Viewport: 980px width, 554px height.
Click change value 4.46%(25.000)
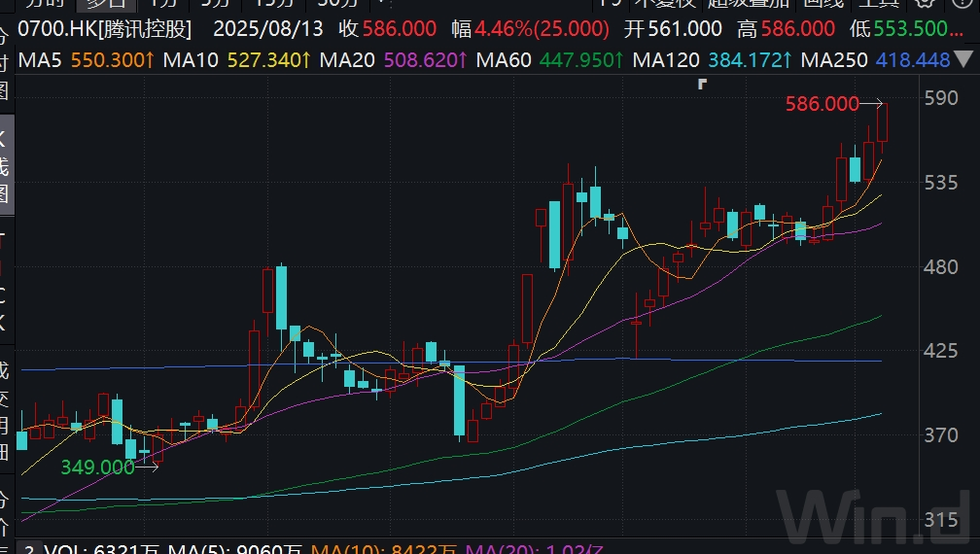(x=542, y=29)
